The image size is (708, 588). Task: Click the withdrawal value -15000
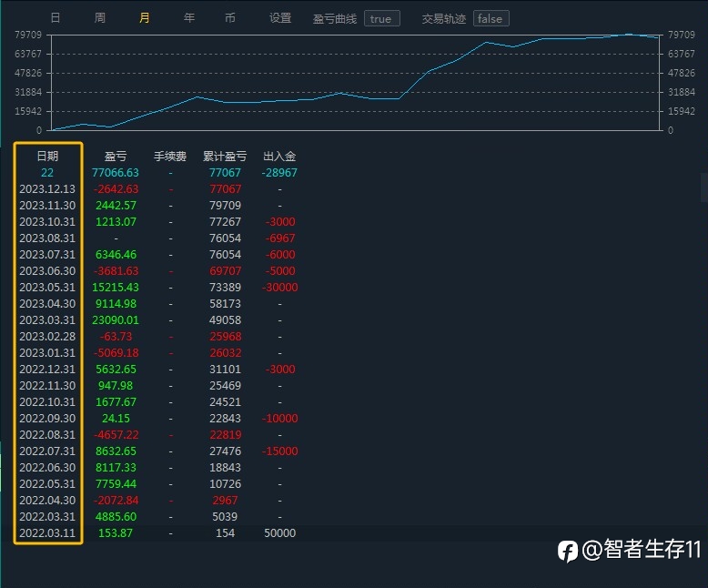click(279, 451)
